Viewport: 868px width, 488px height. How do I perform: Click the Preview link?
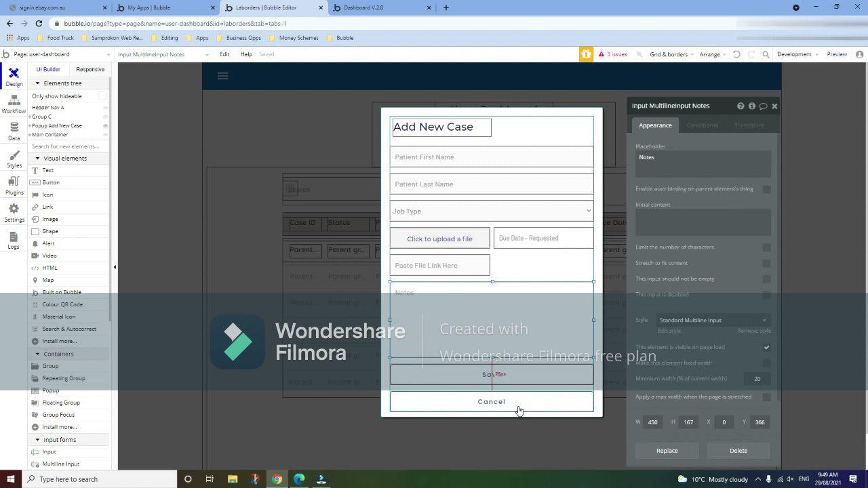(x=837, y=54)
